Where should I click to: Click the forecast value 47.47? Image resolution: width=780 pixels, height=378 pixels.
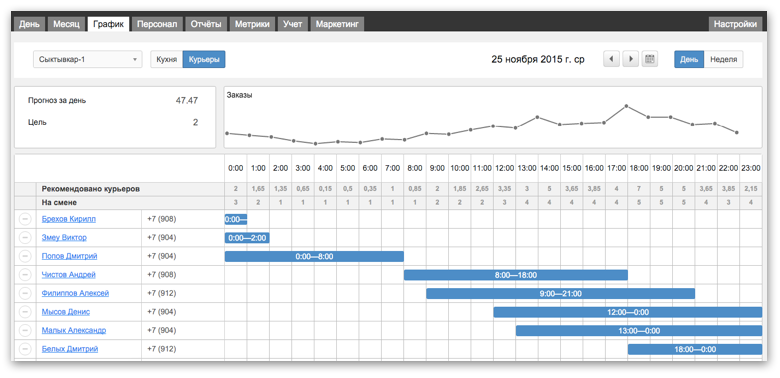(x=187, y=100)
